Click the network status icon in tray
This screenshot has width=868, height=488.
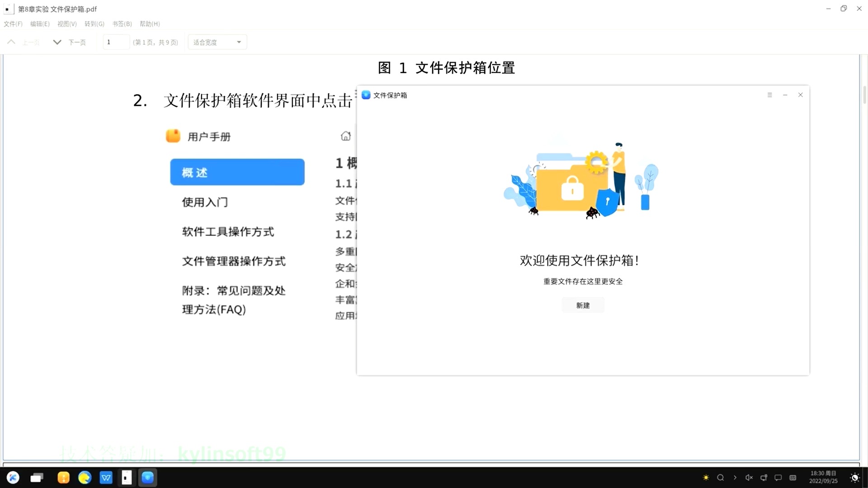click(x=764, y=478)
